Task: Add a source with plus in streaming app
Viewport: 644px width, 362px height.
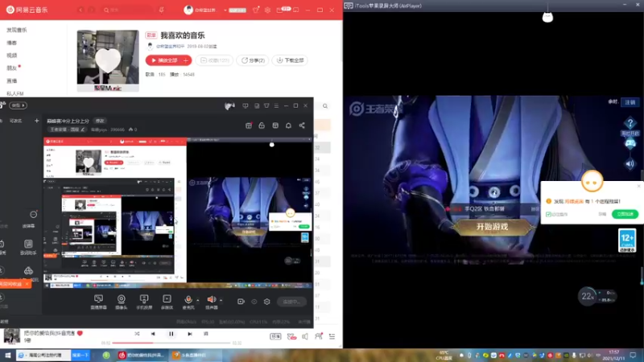Action: [x=36, y=121]
